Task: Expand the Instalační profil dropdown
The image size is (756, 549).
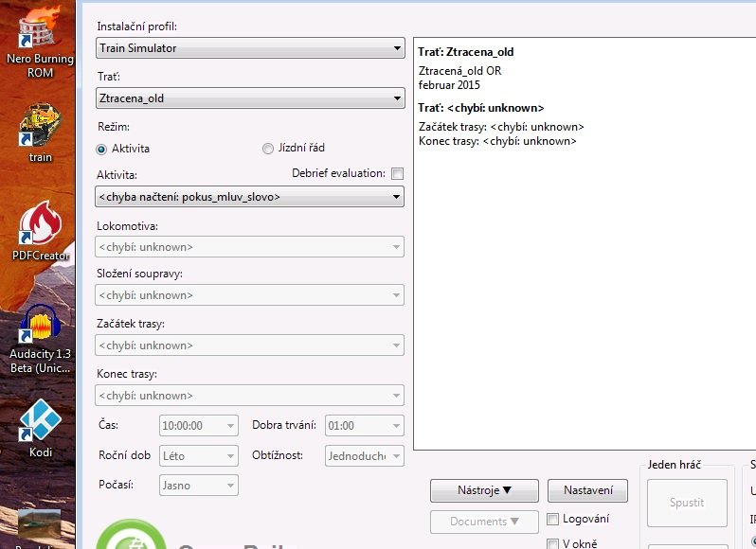Action: pos(250,47)
